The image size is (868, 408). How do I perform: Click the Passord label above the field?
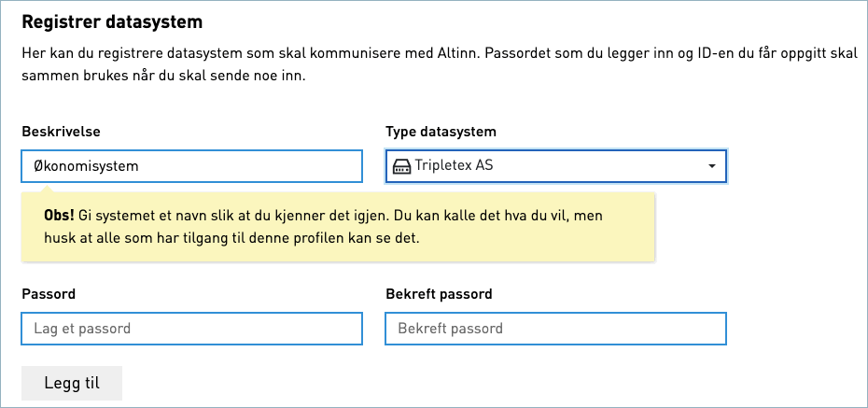point(49,294)
